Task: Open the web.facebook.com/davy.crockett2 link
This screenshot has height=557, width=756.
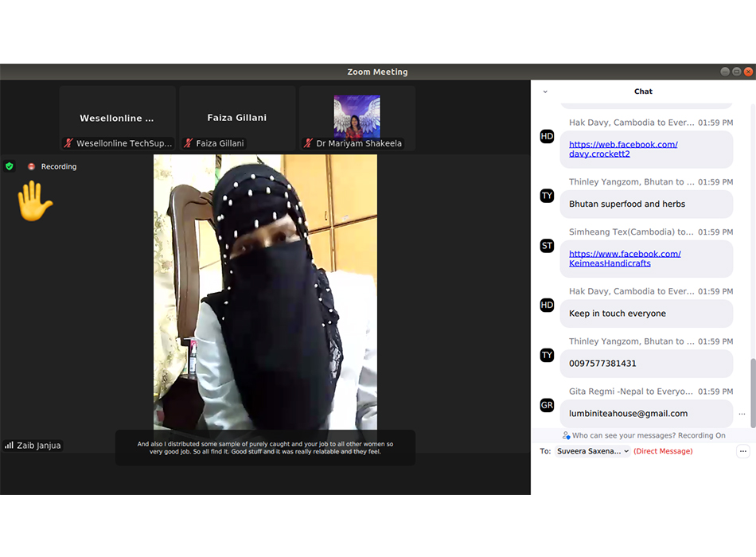Action: [x=623, y=149]
